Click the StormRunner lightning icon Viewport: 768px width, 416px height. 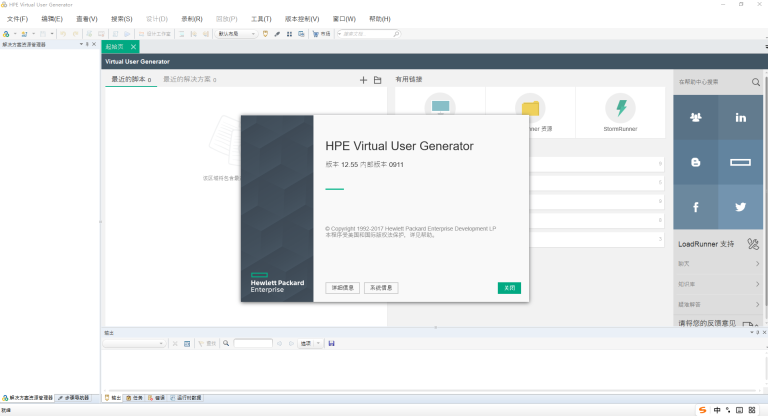pos(620,107)
